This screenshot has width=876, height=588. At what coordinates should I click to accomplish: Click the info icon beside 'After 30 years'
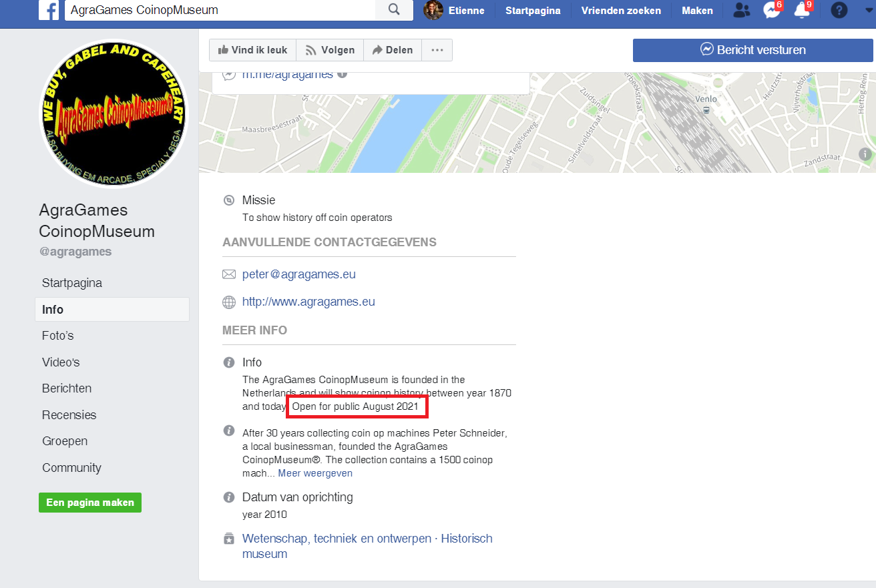pyautogui.click(x=229, y=430)
